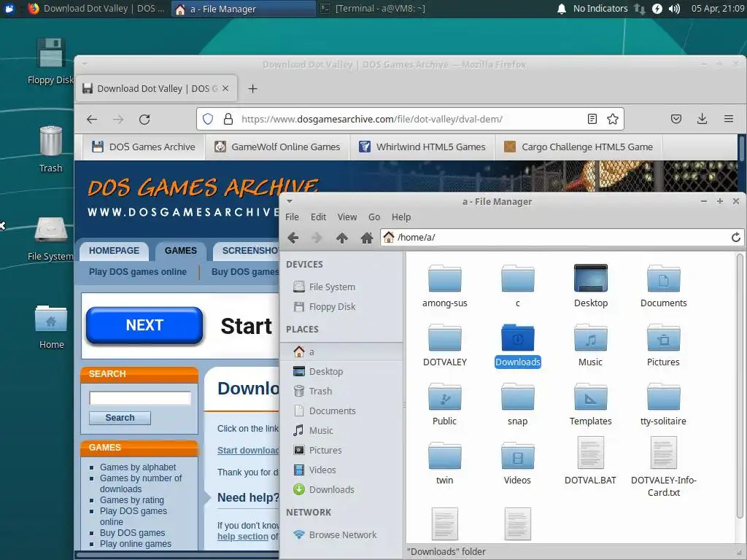
Task: Open Whirlwind HTML5 Games bookmark
Action: pos(422,147)
